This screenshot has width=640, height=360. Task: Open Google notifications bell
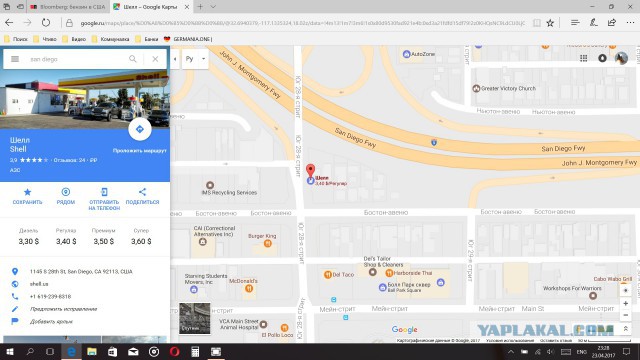(602, 58)
